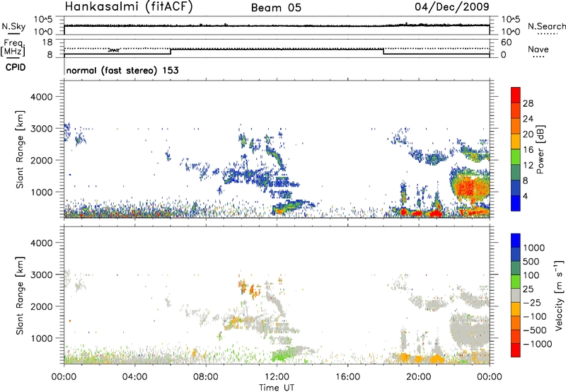The height and width of the screenshot is (392, 566).
Task: Click the right-side Nave axis value "60"
Action: (x=506, y=42)
